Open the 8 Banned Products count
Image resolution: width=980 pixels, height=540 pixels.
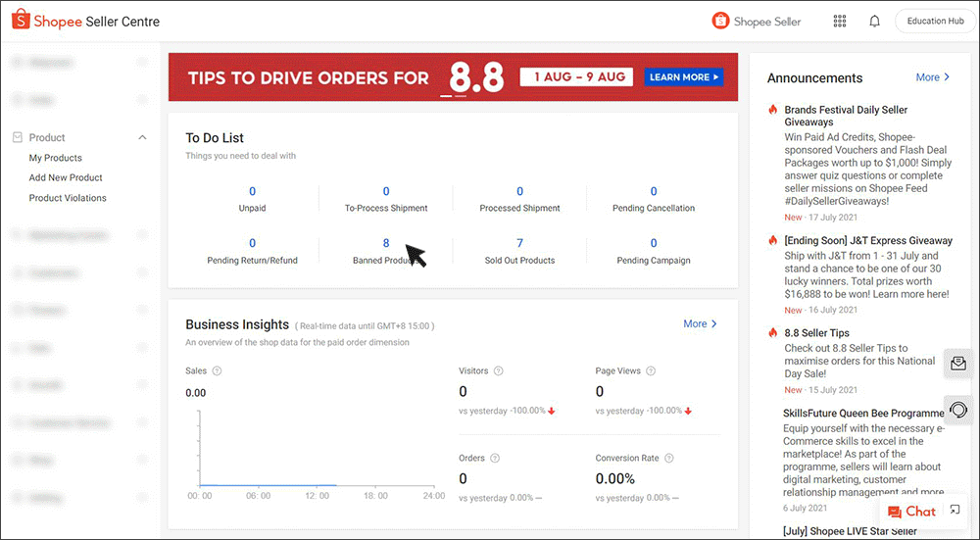(386, 243)
